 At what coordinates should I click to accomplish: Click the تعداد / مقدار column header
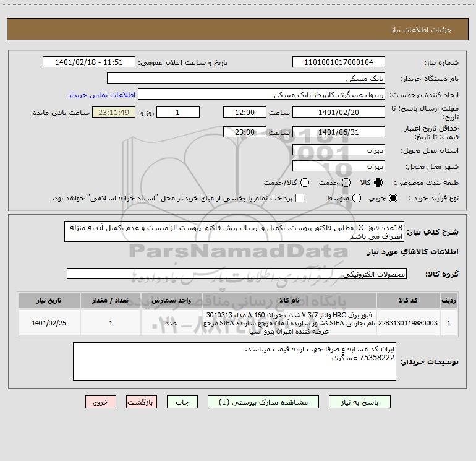tap(111, 301)
